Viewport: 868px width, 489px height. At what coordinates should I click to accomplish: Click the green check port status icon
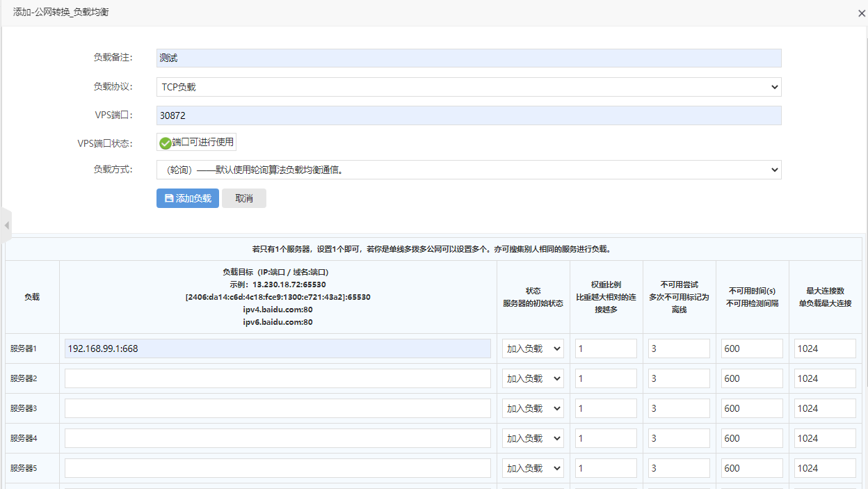165,143
